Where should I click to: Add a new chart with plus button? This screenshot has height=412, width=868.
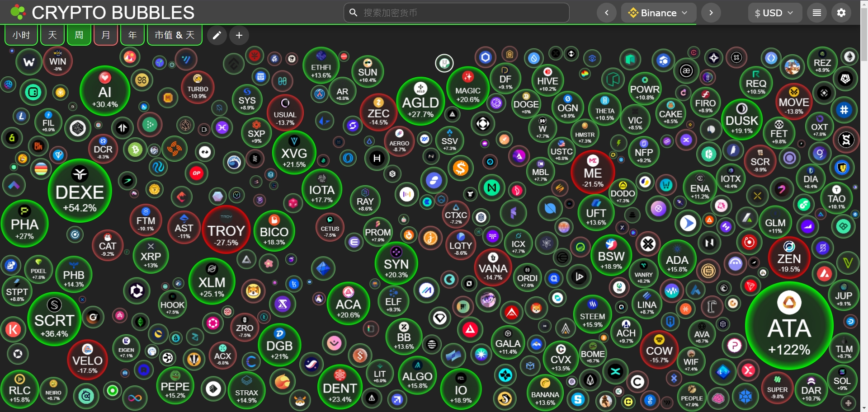(239, 35)
